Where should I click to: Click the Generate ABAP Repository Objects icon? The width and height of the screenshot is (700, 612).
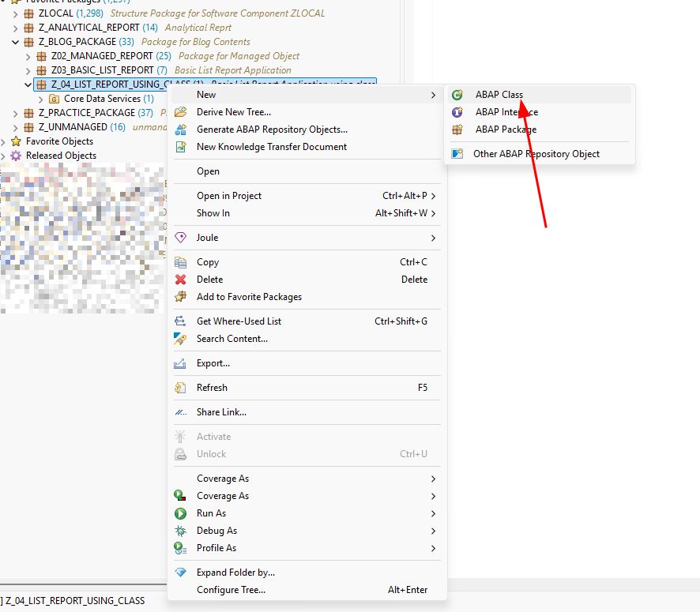click(x=180, y=130)
